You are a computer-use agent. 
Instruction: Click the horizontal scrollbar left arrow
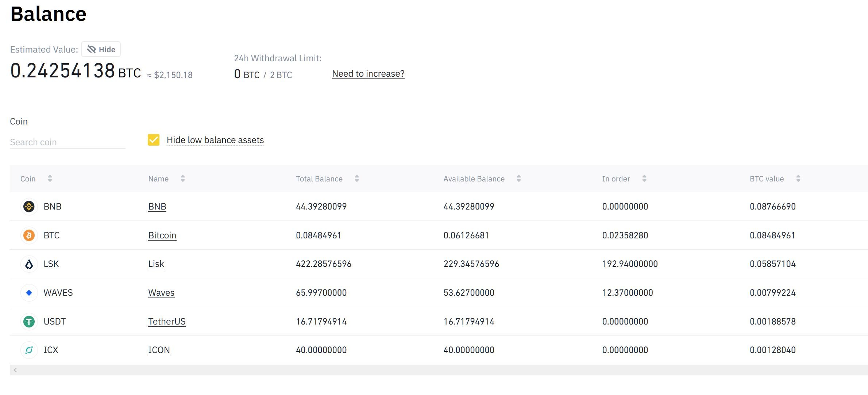[x=15, y=370]
